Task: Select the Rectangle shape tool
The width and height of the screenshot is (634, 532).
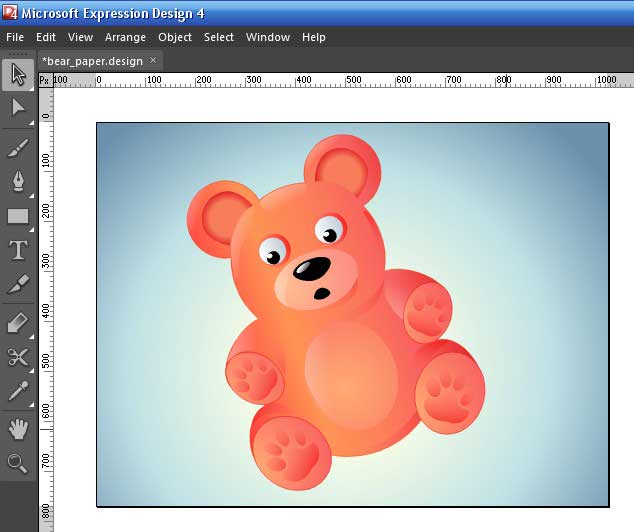Action: (x=18, y=216)
